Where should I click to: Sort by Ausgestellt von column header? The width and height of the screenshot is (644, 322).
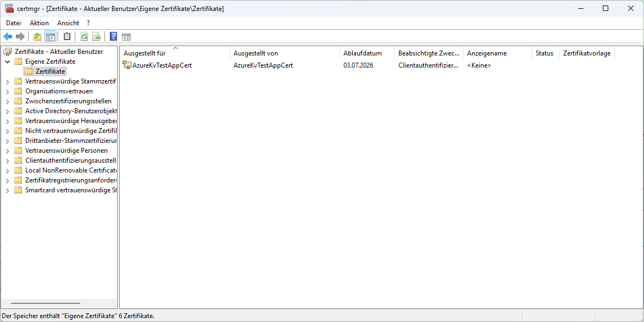click(x=256, y=53)
